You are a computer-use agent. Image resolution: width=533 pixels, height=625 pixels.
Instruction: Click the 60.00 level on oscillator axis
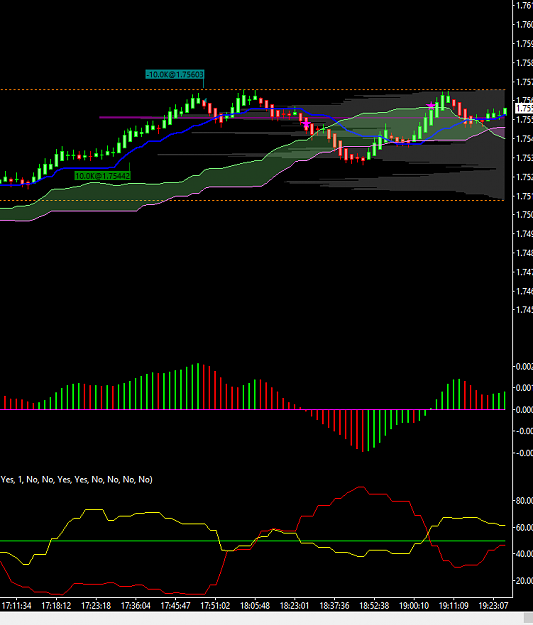(x=524, y=527)
